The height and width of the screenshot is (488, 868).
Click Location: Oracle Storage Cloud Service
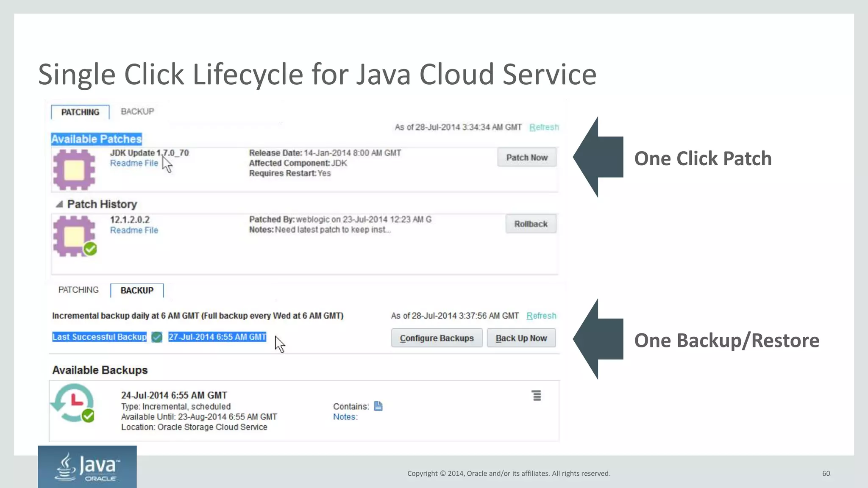[194, 427]
